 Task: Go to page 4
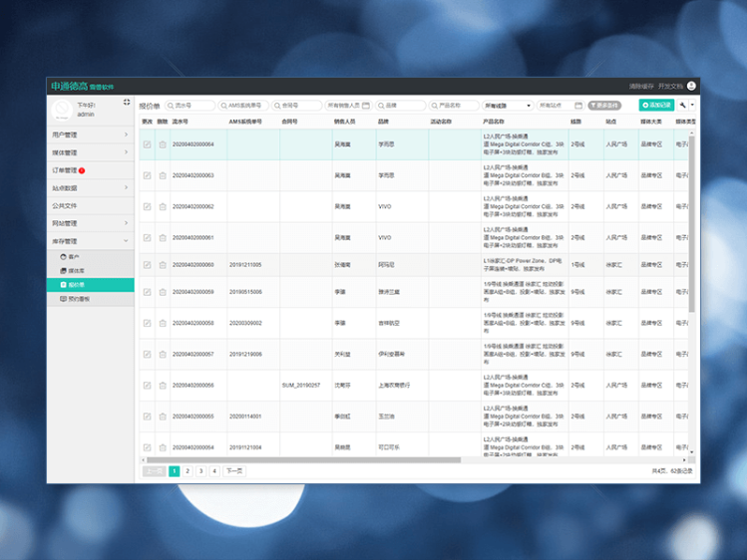coord(214,471)
